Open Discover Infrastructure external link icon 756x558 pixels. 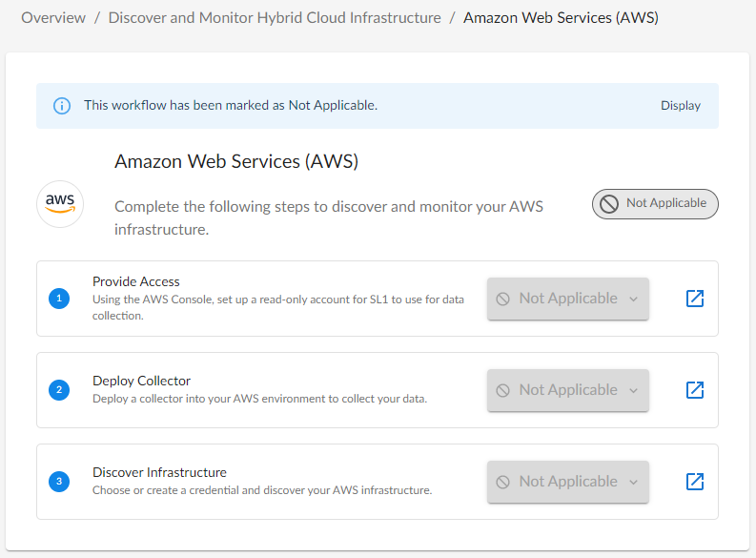point(695,482)
